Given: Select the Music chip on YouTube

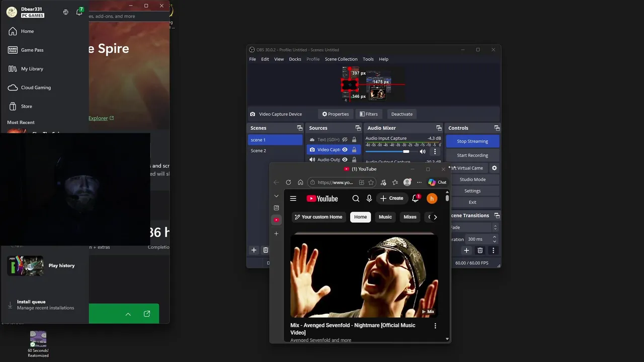Looking at the screenshot, I should tap(385, 217).
